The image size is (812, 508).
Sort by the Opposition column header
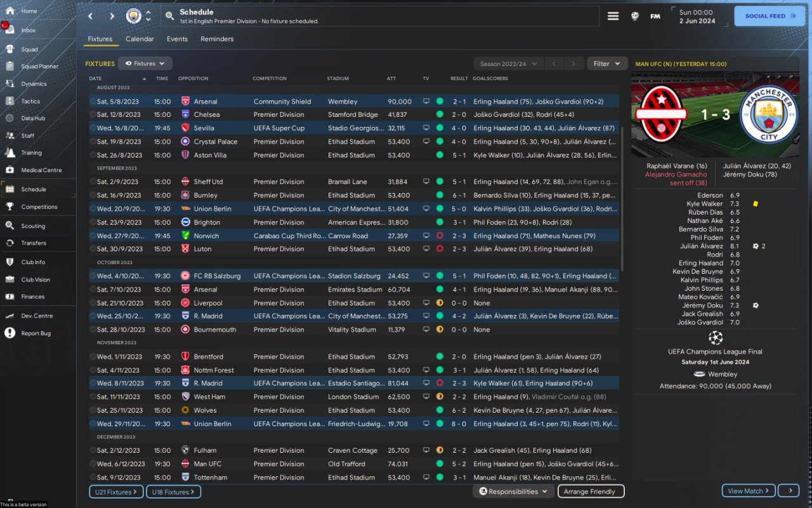pos(193,79)
